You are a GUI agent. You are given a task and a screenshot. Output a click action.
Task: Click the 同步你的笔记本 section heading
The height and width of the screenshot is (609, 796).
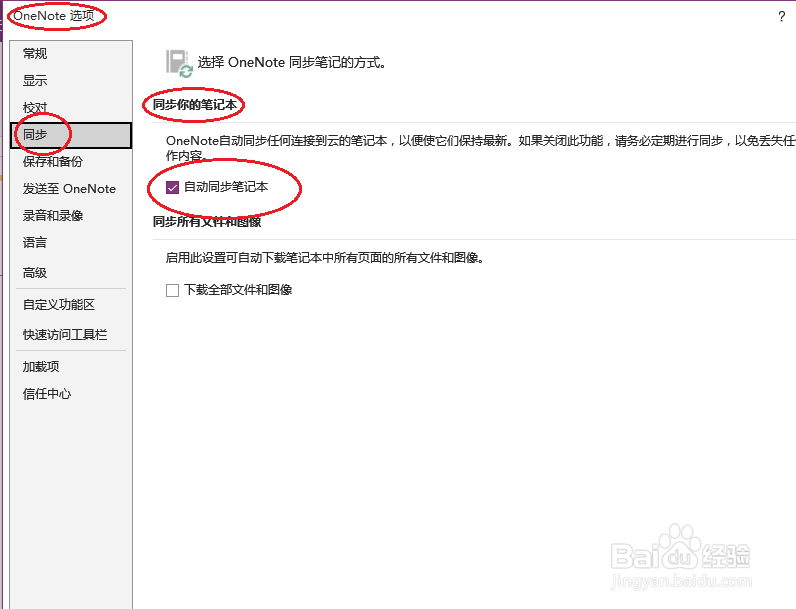194,105
